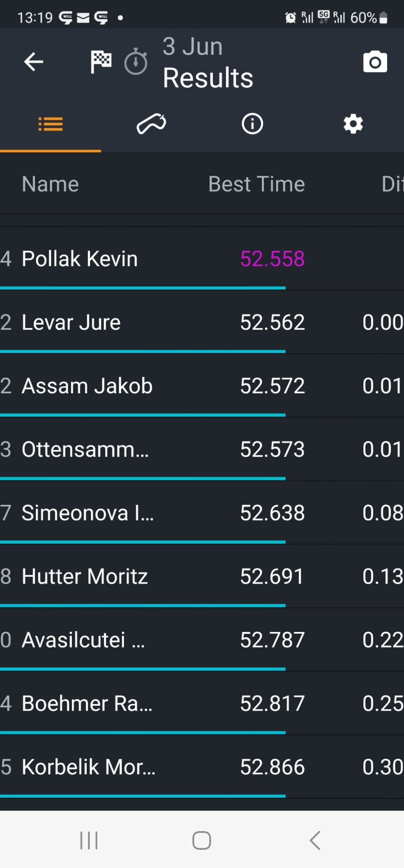Open Android recent apps button
404x868 pixels.
click(x=89, y=841)
